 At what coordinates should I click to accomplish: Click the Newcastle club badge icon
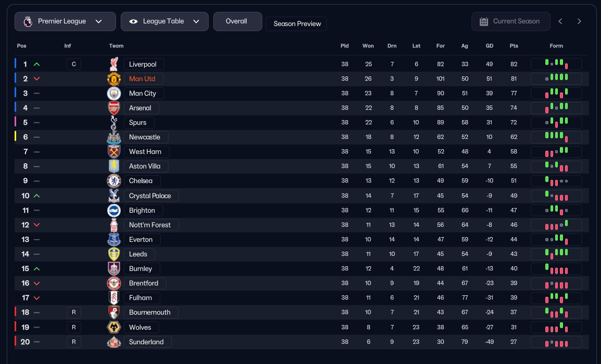(114, 137)
